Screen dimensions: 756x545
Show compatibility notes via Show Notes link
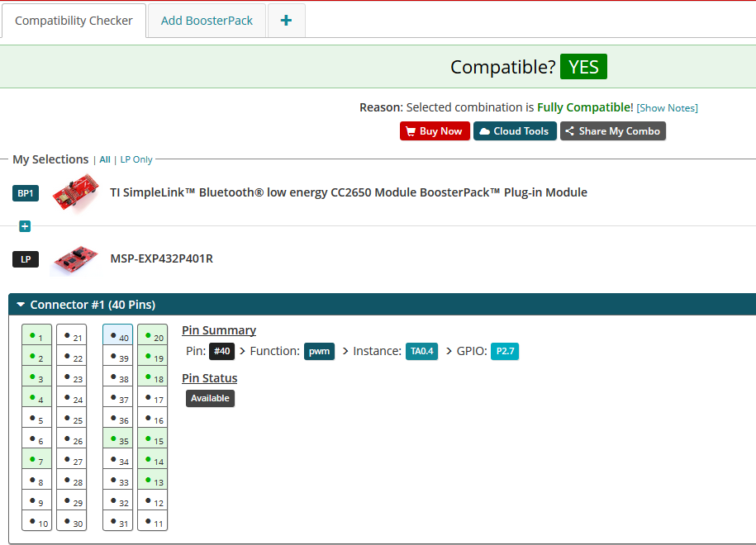(668, 108)
